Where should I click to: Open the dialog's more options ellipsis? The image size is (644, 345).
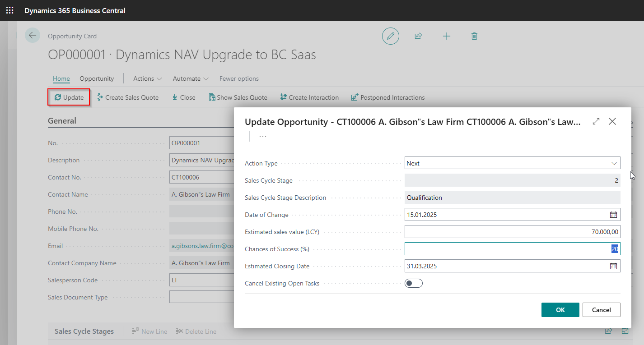click(x=262, y=136)
